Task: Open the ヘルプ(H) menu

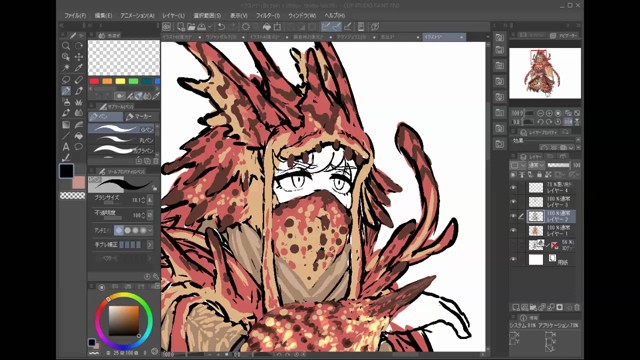Action: point(335,16)
